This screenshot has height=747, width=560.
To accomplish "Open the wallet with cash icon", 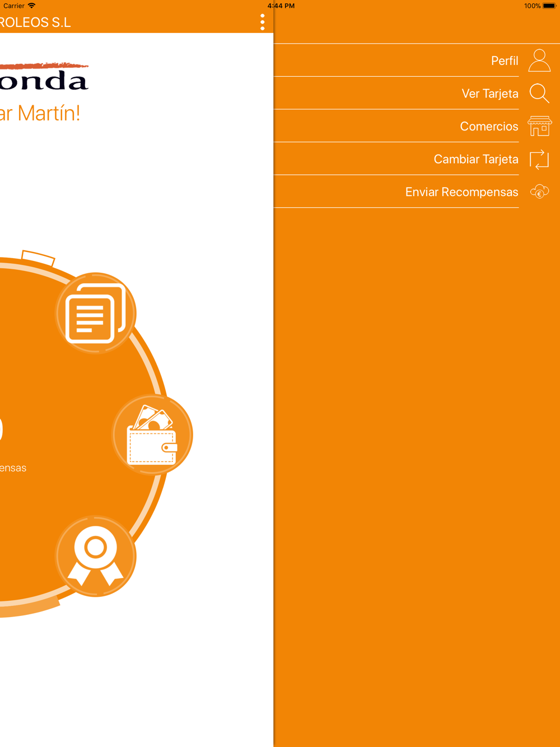I will (152, 435).
